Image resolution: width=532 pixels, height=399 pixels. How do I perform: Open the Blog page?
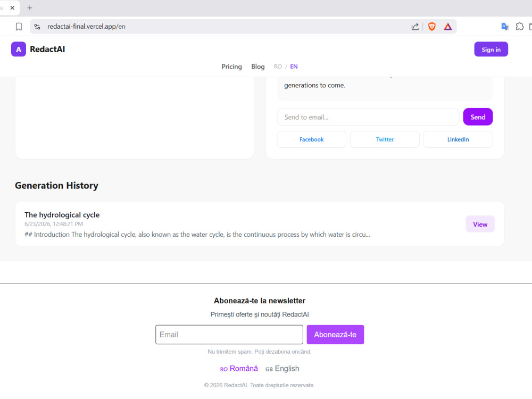[258, 66]
